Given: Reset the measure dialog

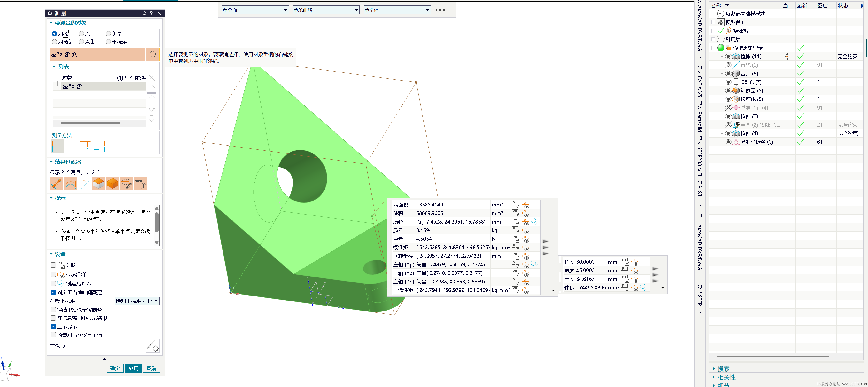Looking at the screenshot, I should (x=144, y=14).
